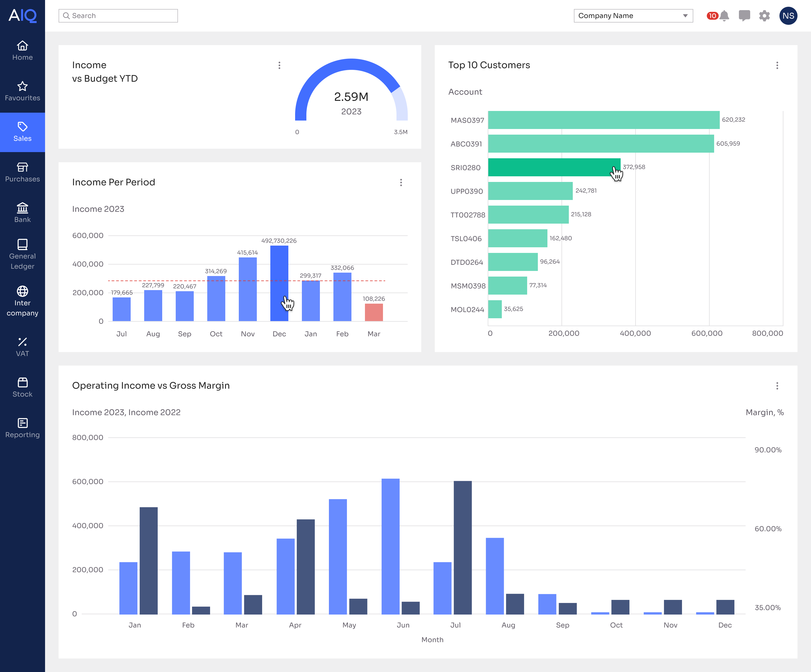Navigate to the Home section

pyautogui.click(x=23, y=50)
